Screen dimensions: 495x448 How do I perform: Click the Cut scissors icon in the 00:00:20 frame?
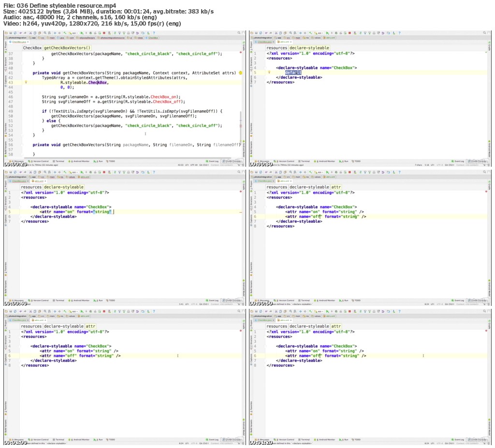pyautogui.click(x=30, y=33)
